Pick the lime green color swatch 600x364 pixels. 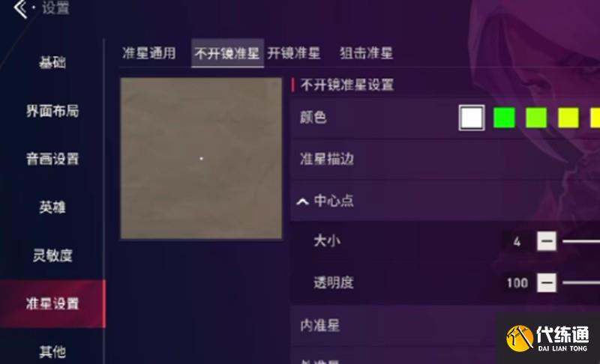pyautogui.click(x=536, y=118)
